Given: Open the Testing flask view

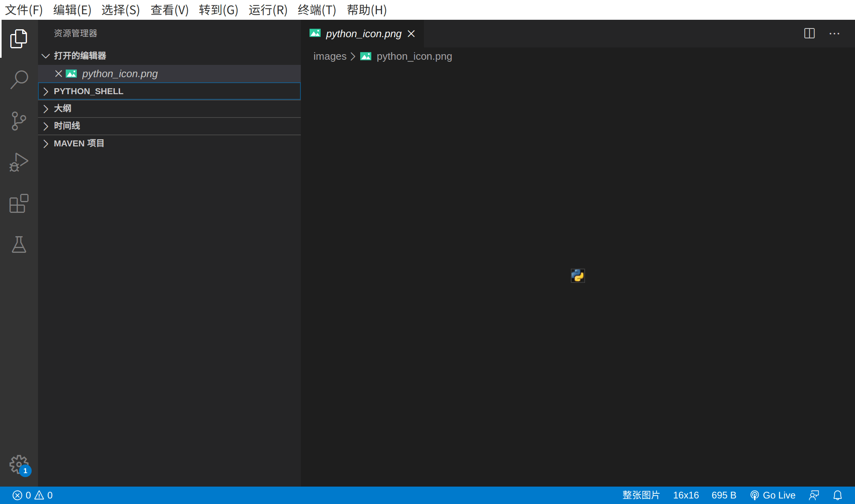Looking at the screenshot, I should pos(19,244).
